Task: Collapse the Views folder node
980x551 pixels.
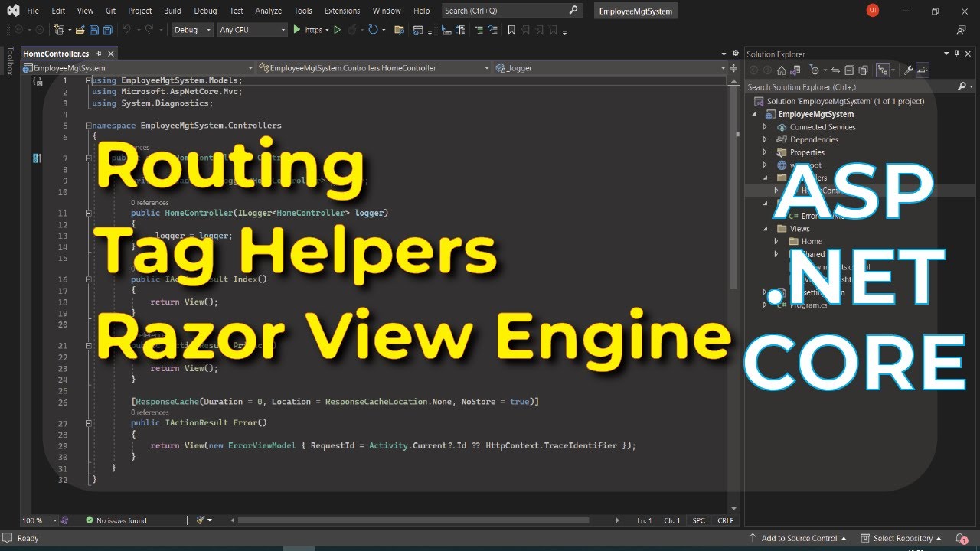Action: pyautogui.click(x=764, y=229)
